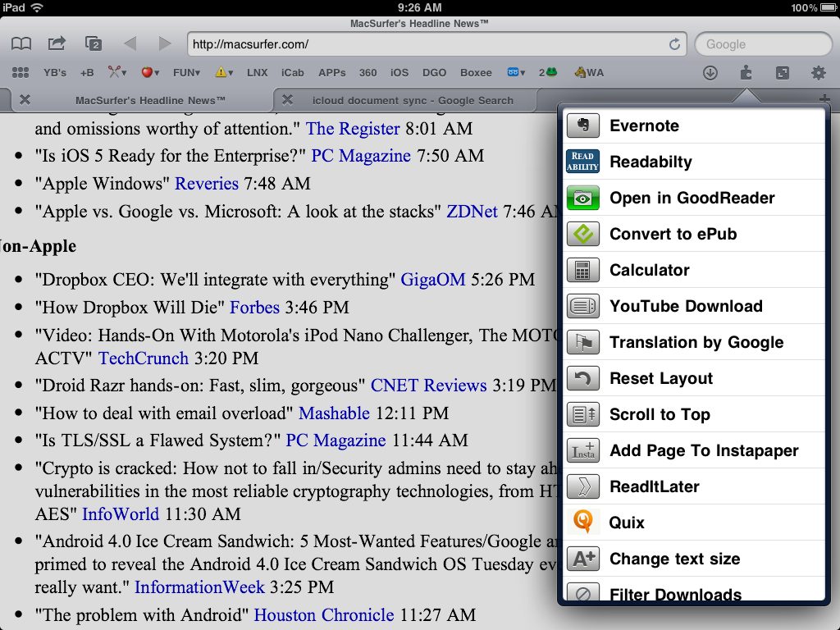Open the GigaOM link
This screenshot has width=840, height=630.
433,280
